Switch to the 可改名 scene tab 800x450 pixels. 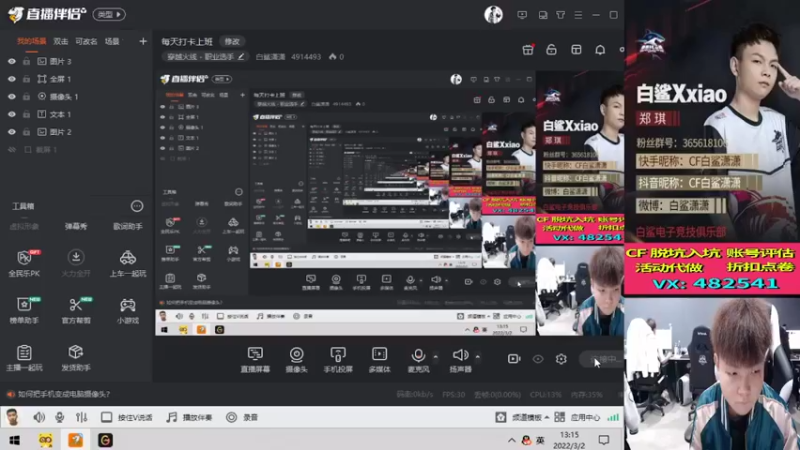pos(86,41)
